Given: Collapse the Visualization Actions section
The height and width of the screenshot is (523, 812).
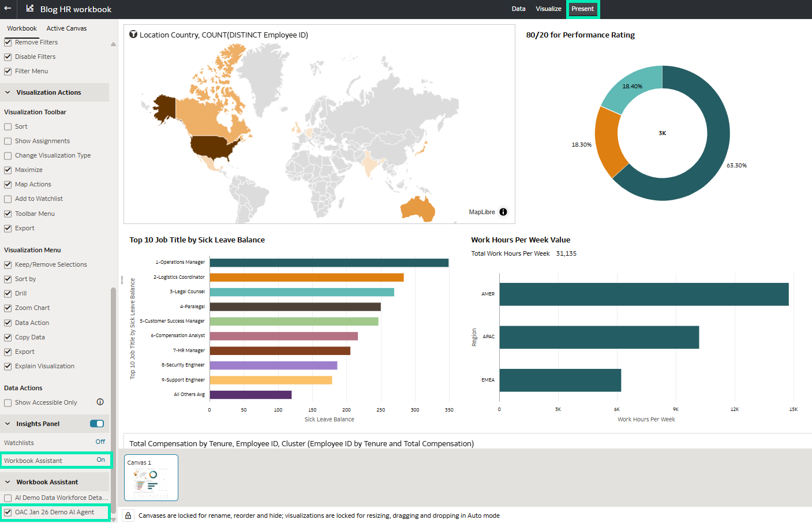Looking at the screenshot, I should coord(8,92).
